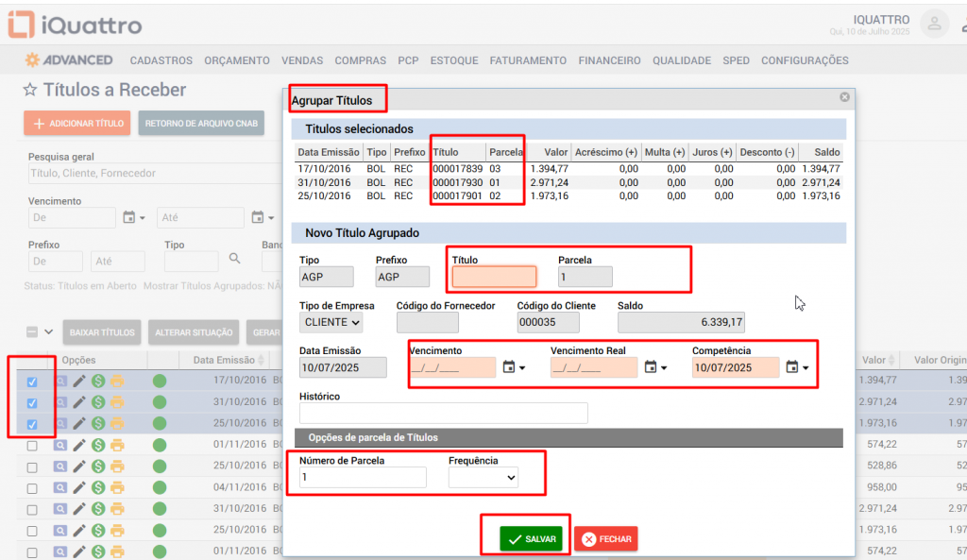
Task: Click the ADICIONAR TÍTULO button
Action: [77, 124]
